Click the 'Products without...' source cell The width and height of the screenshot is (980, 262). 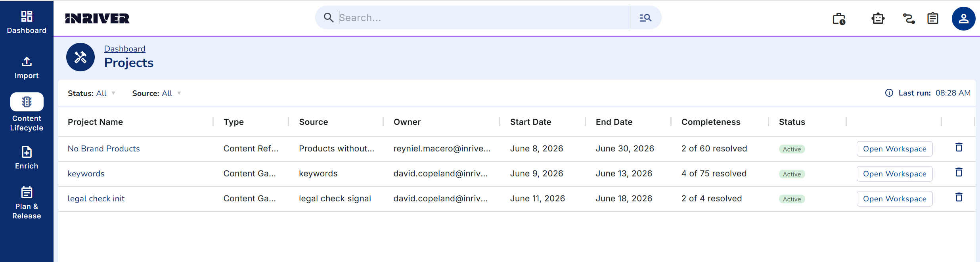tap(336, 149)
